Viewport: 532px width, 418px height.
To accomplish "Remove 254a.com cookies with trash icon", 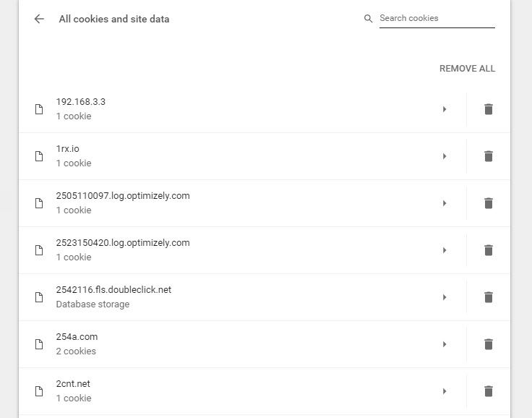I will [489, 344].
